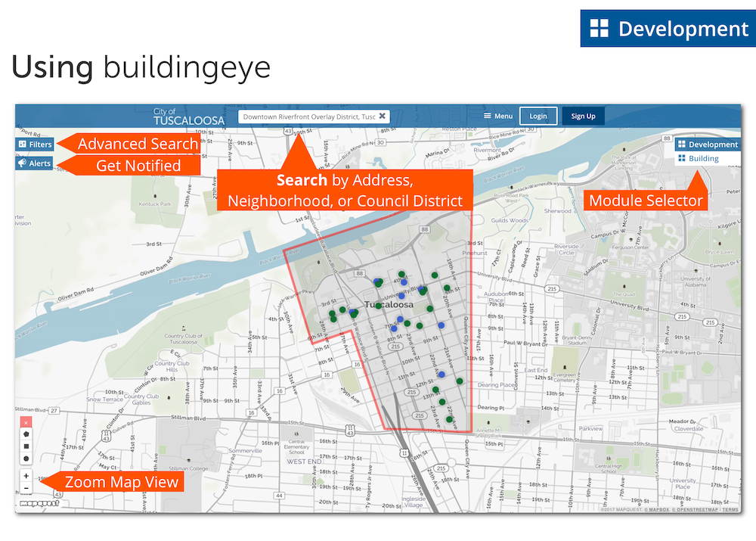
Task: Click the Stillman College map label
Action: click(188, 468)
